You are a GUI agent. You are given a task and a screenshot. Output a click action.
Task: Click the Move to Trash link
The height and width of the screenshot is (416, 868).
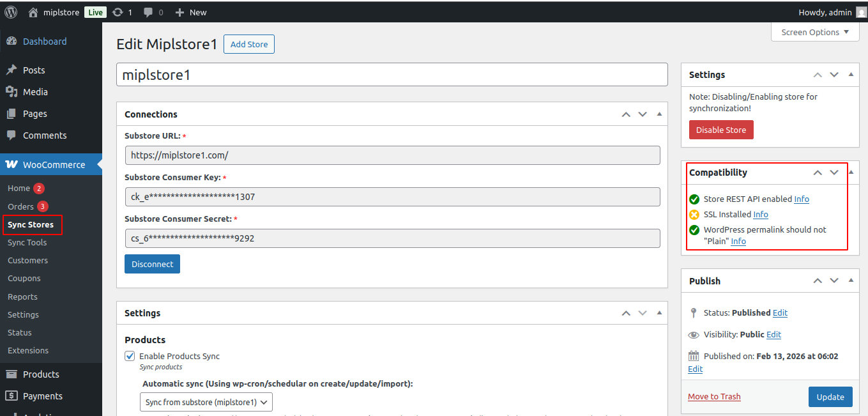point(714,396)
